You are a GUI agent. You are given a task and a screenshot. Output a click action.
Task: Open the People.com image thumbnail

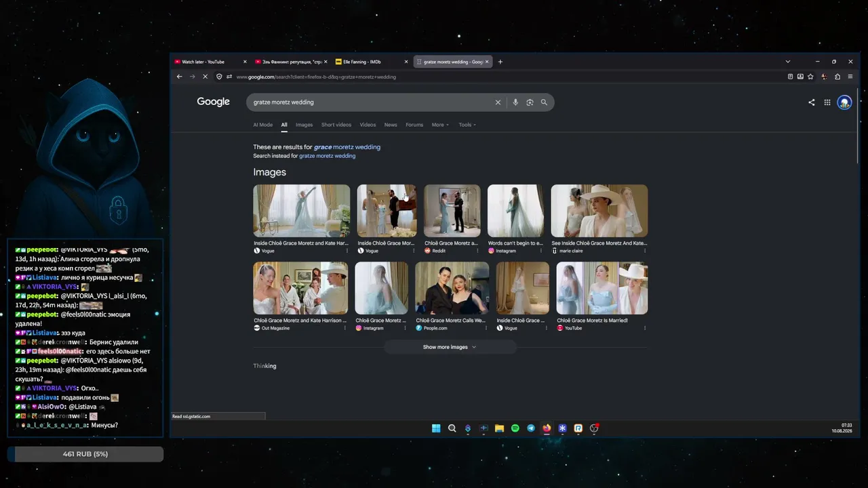tap(452, 288)
